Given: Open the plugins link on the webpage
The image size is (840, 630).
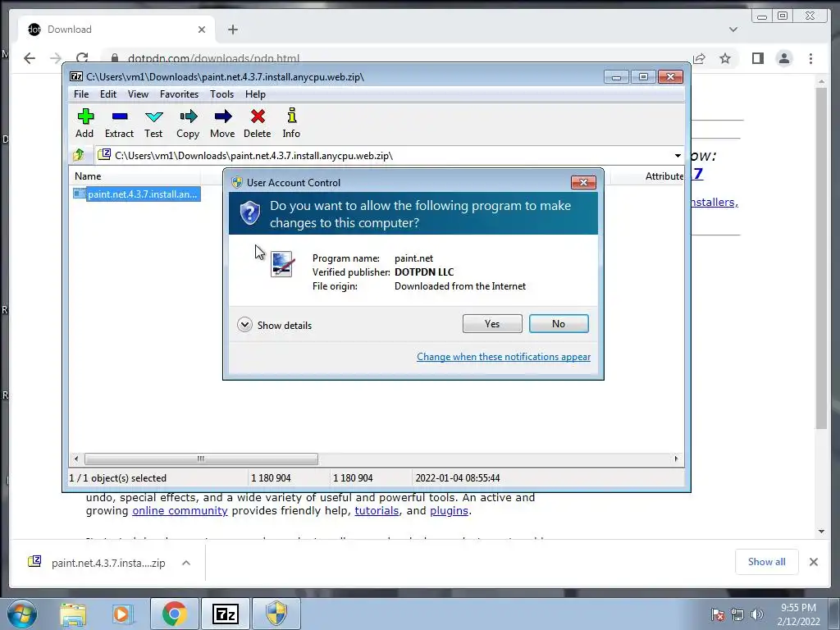Looking at the screenshot, I should click(x=449, y=510).
